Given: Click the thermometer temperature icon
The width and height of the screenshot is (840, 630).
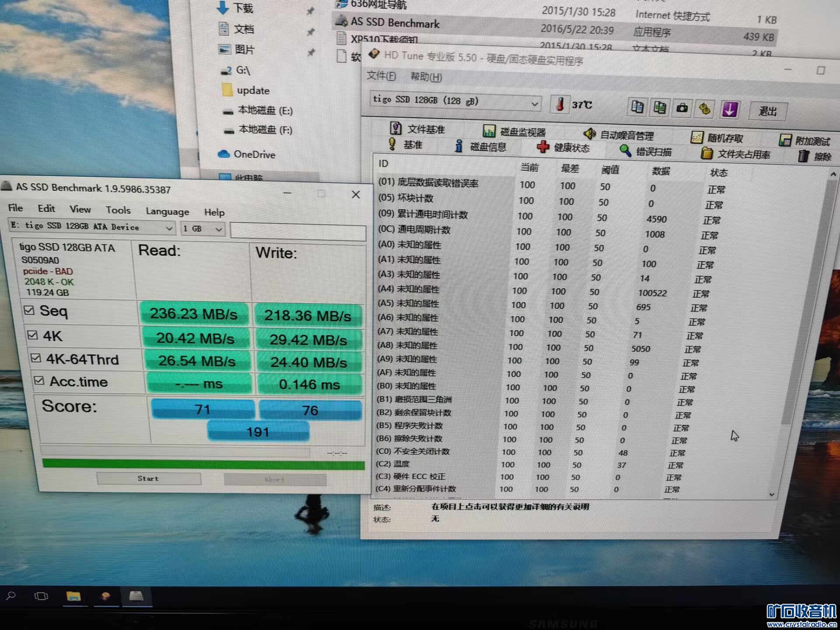Looking at the screenshot, I should click(x=560, y=105).
